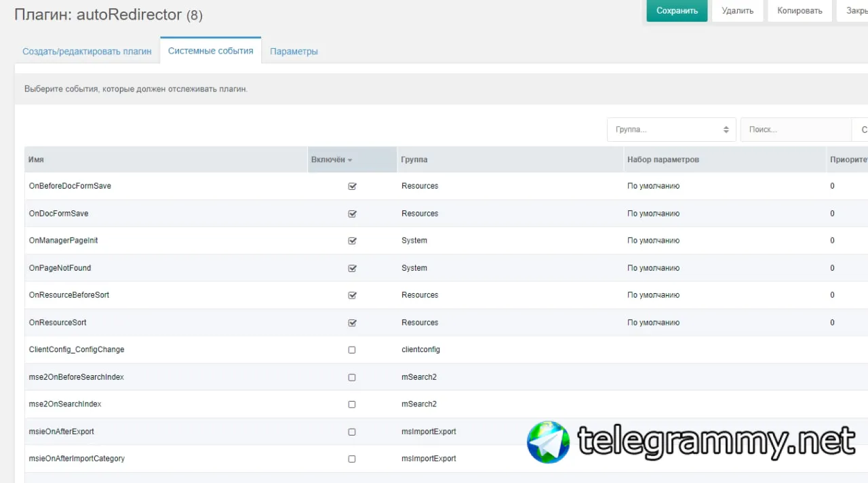
Task: Disable the OnManagerPageInit event checkbox
Action: pyautogui.click(x=352, y=241)
